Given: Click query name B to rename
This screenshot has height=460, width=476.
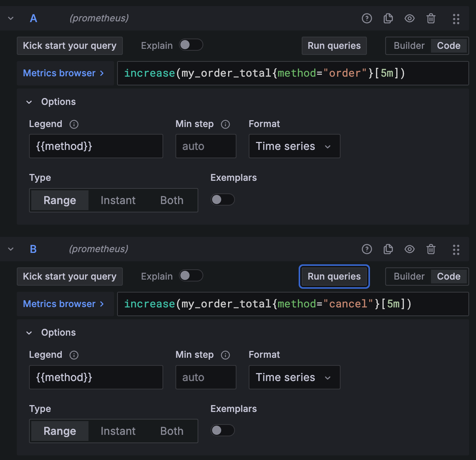Looking at the screenshot, I should pos(34,249).
